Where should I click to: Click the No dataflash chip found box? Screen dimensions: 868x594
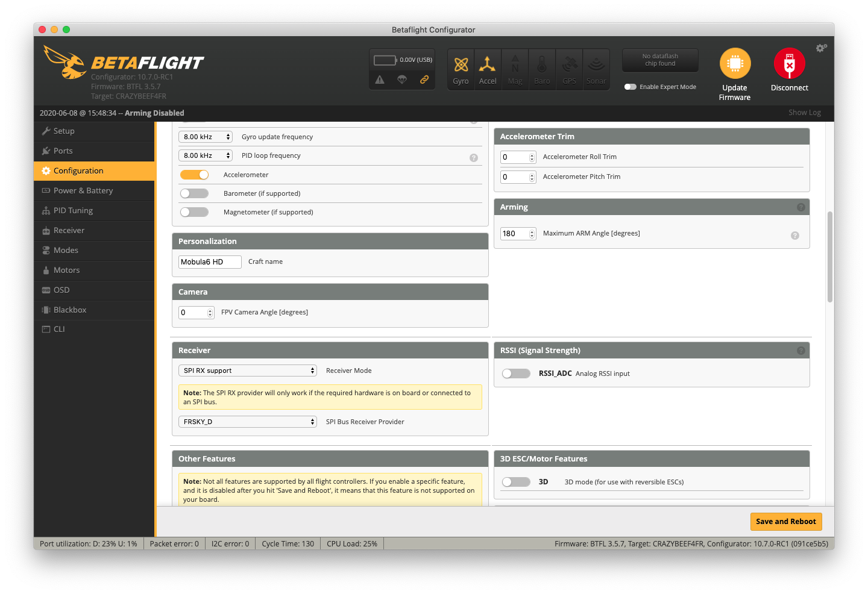click(660, 60)
